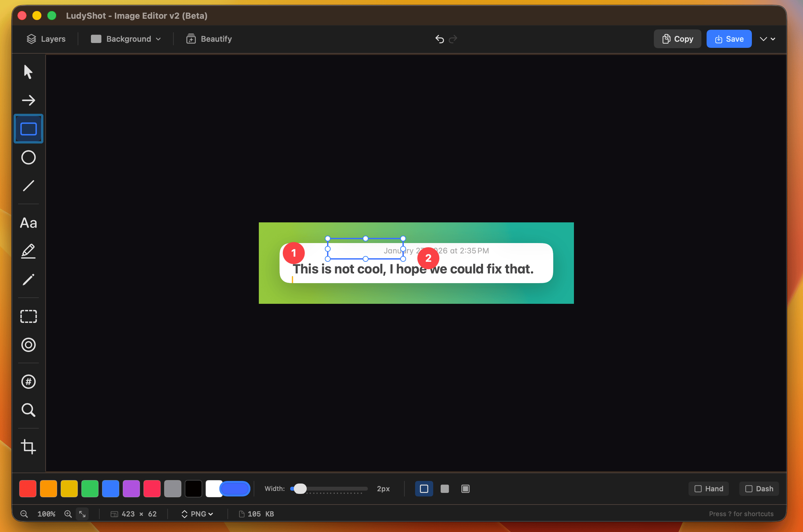
Task: Expand the Save options chevron
Action: coord(767,39)
